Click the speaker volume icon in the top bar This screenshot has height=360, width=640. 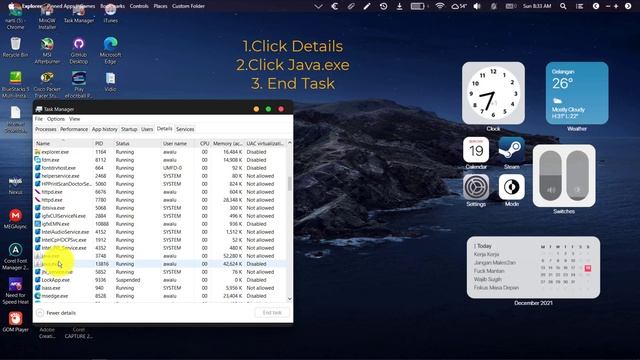(x=477, y=6)
